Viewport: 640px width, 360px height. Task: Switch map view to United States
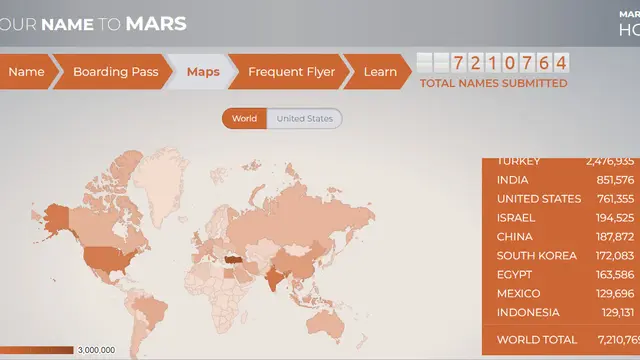pyautogui.click(x=304, y=118)
